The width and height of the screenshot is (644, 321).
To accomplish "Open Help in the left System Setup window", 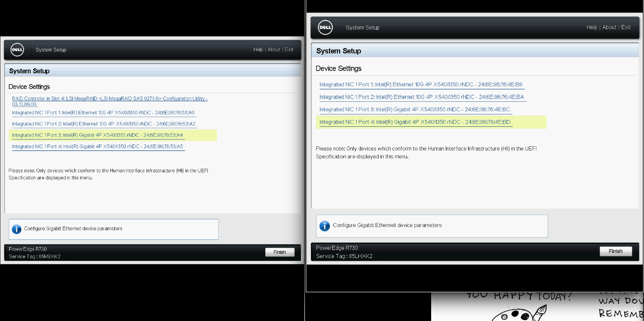I will pos(258,50).
